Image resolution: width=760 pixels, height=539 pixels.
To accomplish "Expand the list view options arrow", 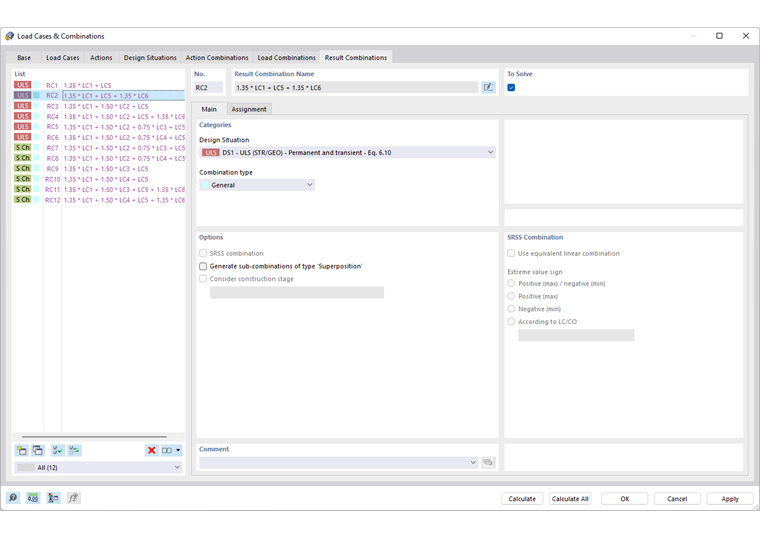I will click(x=178, y=450).
